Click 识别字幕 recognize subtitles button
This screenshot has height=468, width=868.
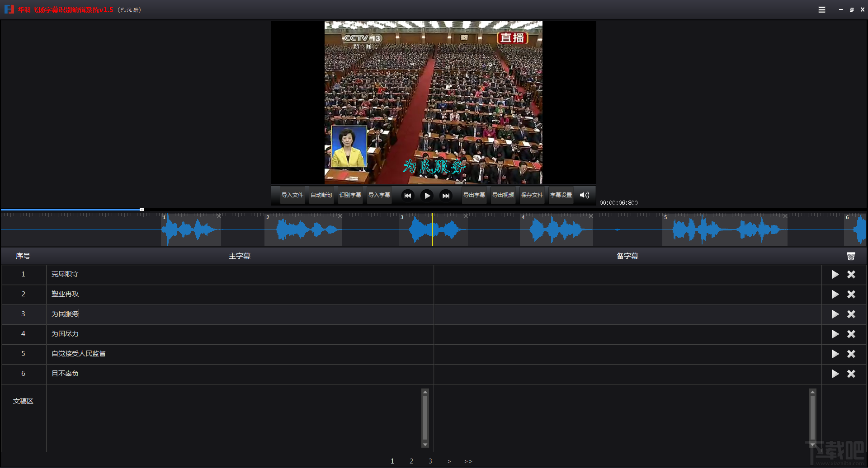(350, 195)
